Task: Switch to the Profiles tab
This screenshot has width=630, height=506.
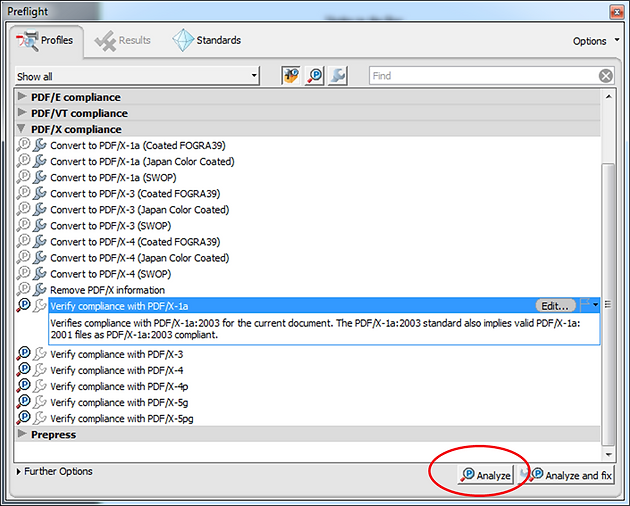Action: pyautogui.click(x=45, y=41)
